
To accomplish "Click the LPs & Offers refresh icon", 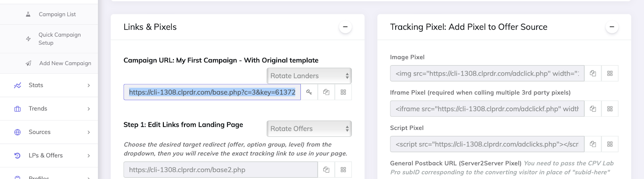I will pos(17,155).
